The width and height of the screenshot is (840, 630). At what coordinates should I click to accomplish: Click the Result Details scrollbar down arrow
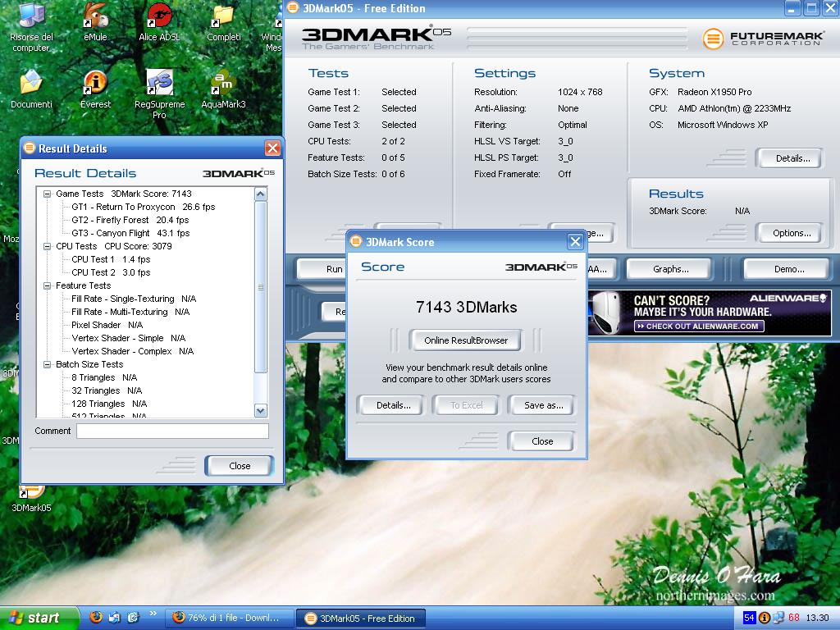(x=261, y=411)
